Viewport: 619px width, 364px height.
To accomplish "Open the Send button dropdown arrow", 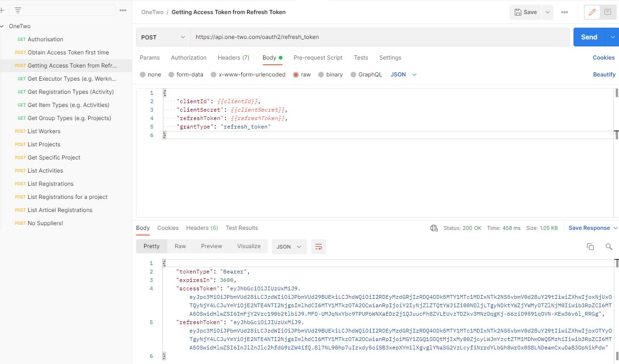I will click(x=612, y=37).
